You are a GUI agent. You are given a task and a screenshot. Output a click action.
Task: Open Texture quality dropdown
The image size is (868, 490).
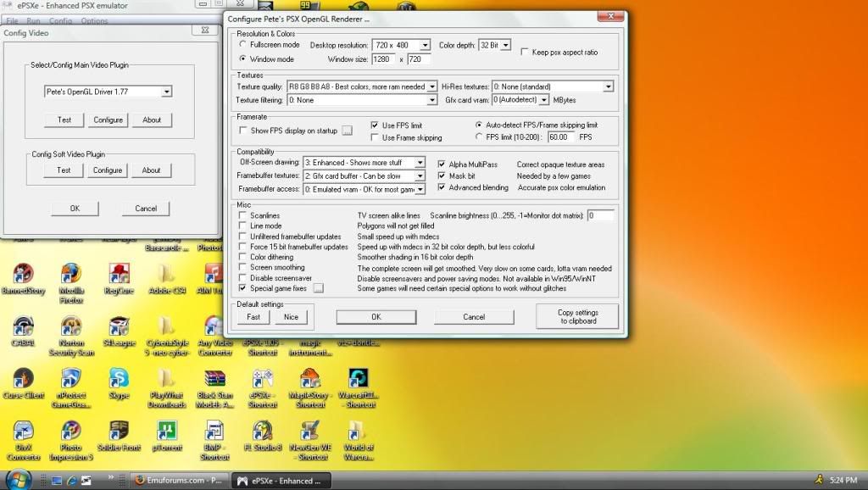click(362, 86)
